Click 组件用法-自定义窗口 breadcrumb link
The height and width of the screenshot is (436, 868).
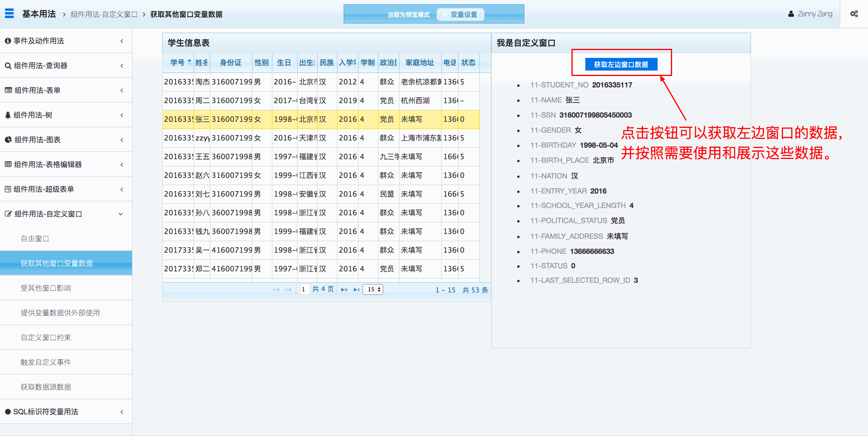point(104,14)
